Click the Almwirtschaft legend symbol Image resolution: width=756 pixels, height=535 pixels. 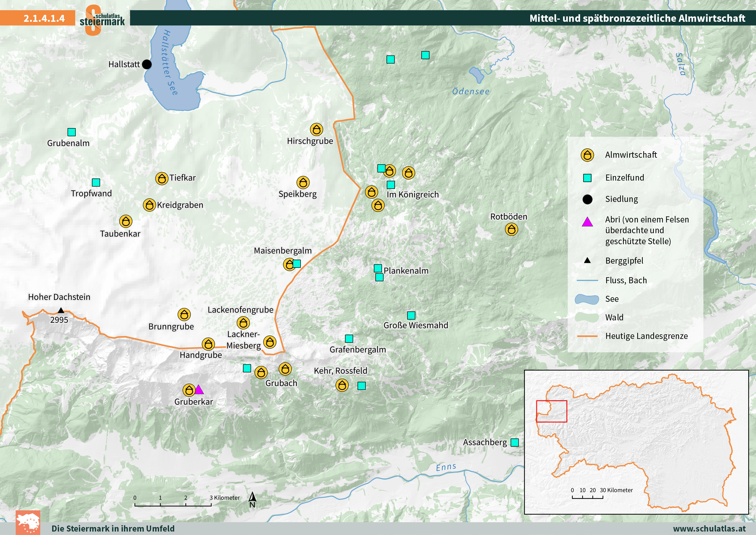coord(587,155)
